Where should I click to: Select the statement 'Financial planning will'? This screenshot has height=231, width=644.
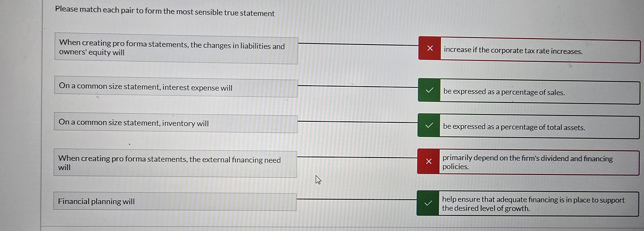[175, 201]
